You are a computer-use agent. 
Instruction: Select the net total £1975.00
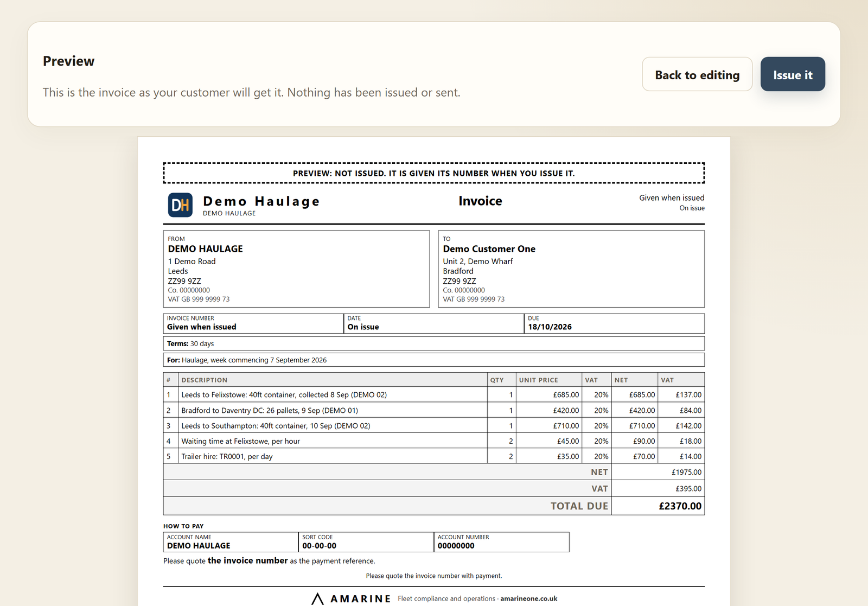[x=686, y=472]
